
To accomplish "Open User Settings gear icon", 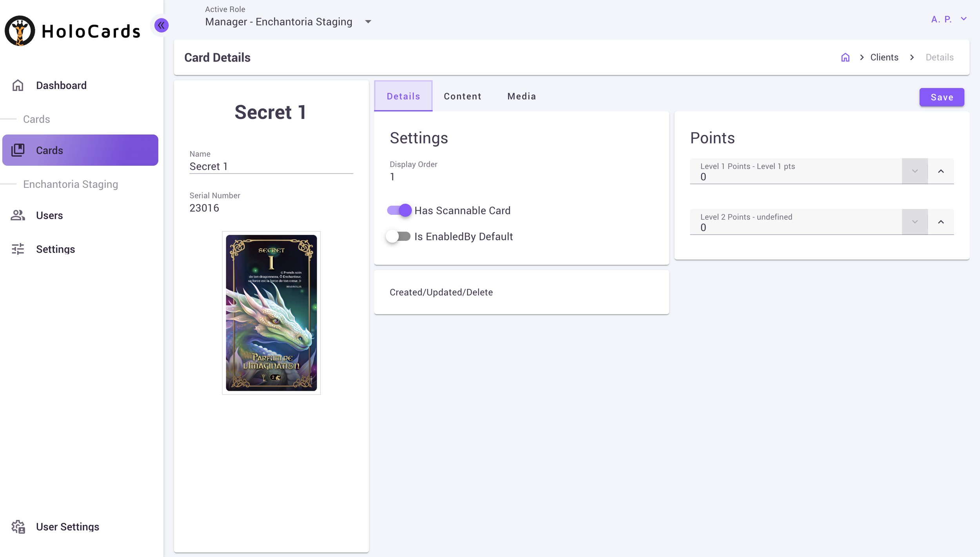I will click(18, 526).
